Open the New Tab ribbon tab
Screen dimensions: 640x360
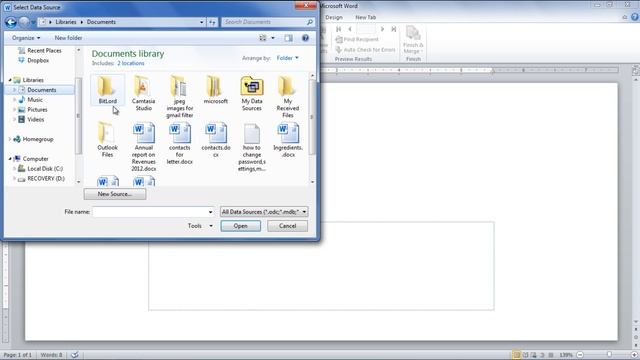(x=365, y=18)
